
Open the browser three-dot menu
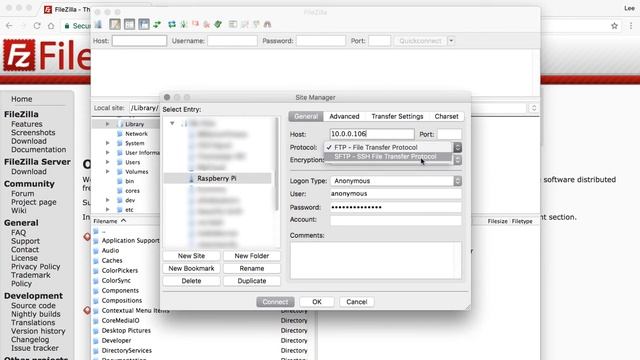631,26
